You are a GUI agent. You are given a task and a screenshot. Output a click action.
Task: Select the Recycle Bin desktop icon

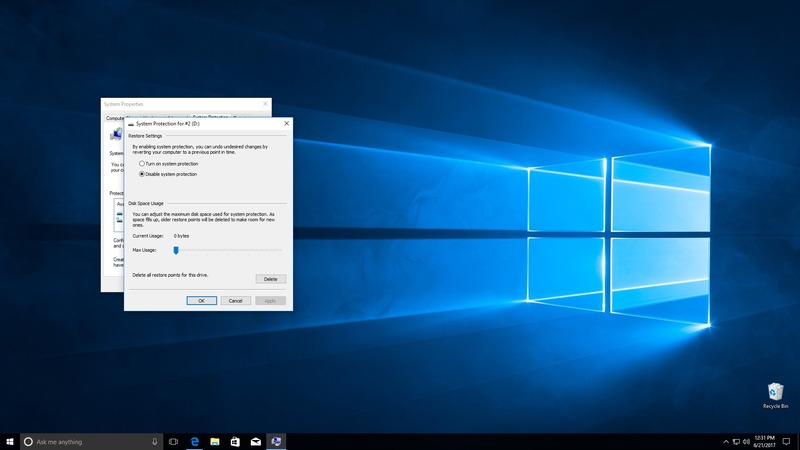pyautogui.click(x=775, y=393)
